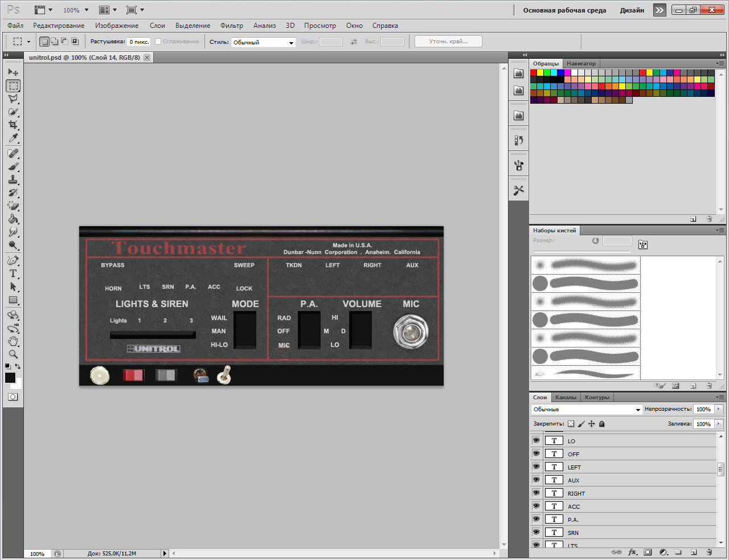Image resolution: width=729 pixels, height=560 pixels.
Task: Click the foreground color swatch
Action: coord(10,378)
